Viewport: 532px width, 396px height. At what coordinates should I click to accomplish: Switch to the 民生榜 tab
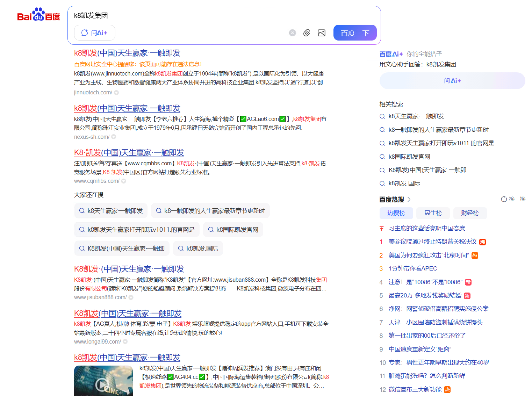[433, 213]
